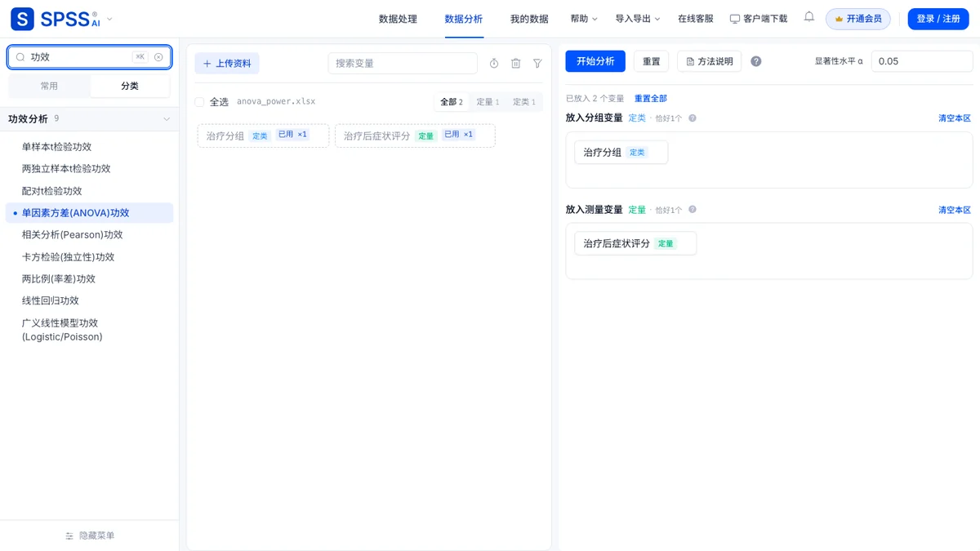Expand the 帮助 dropdown menu

pos(584,19)
